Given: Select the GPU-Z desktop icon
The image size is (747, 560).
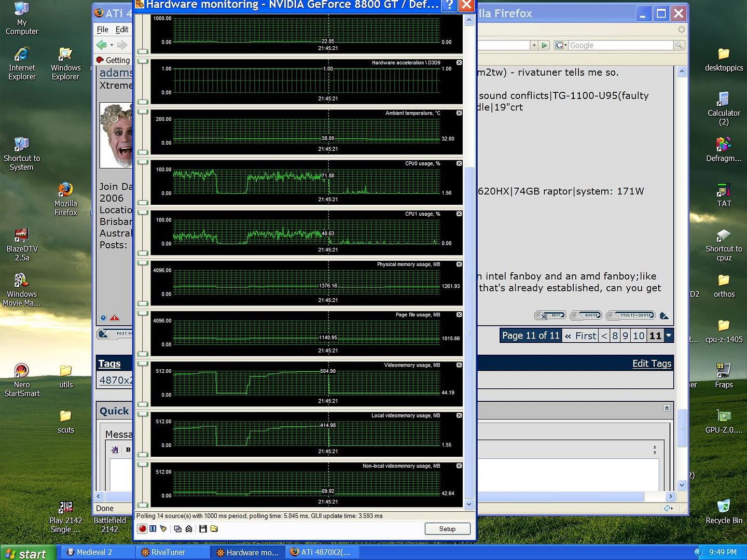Looking at the screenshot, I should pyautogui.click(x=724, y=421).
